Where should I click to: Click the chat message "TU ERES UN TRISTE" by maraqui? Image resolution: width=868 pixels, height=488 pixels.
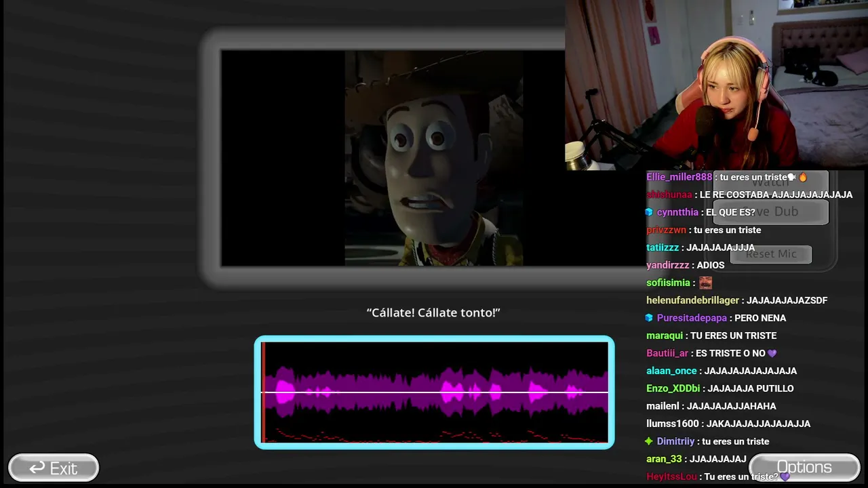coord(733,335)
